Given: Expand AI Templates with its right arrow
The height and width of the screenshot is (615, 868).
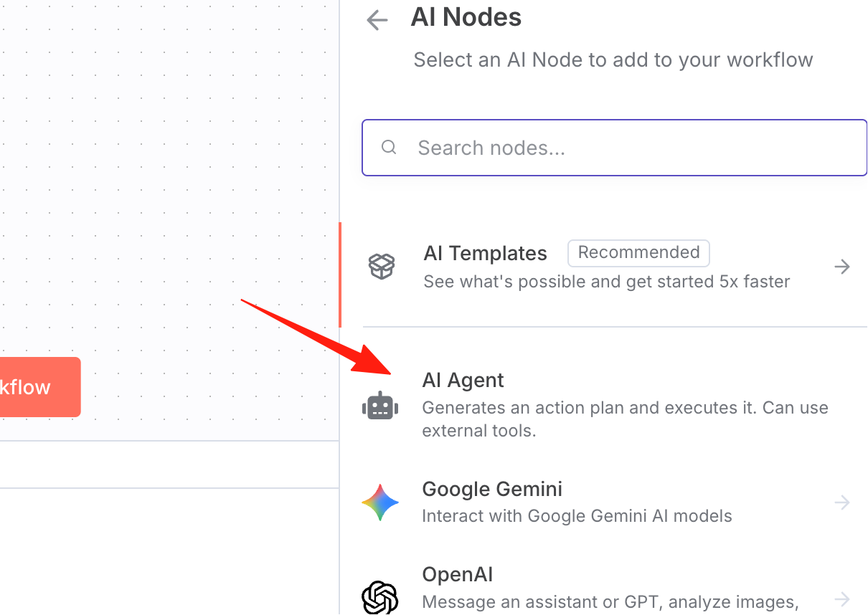Looking at the screenshot, I should point(842,267).
